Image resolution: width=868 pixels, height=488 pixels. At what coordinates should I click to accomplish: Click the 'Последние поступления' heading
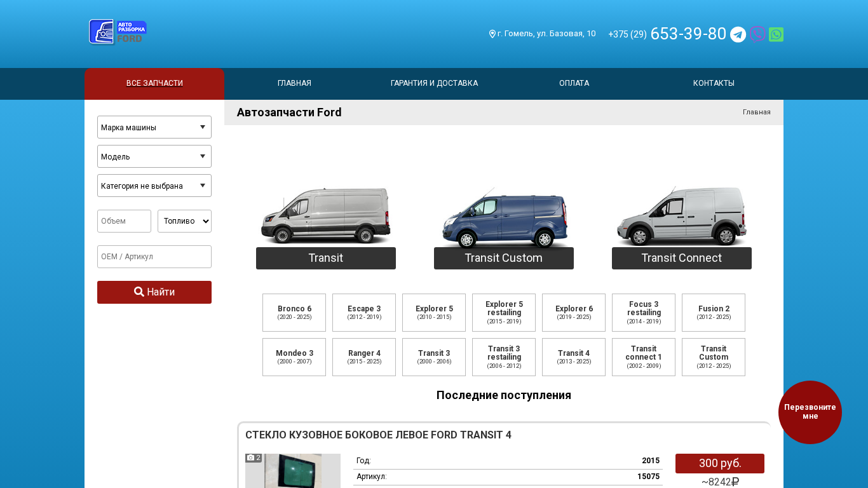(504, 395)
